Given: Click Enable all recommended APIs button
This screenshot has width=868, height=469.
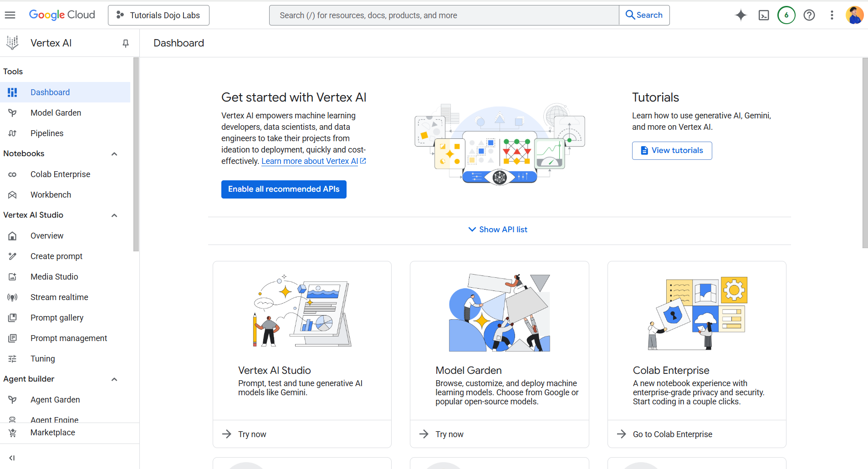Looking at the screenshot, I should (x=284, y=189).
